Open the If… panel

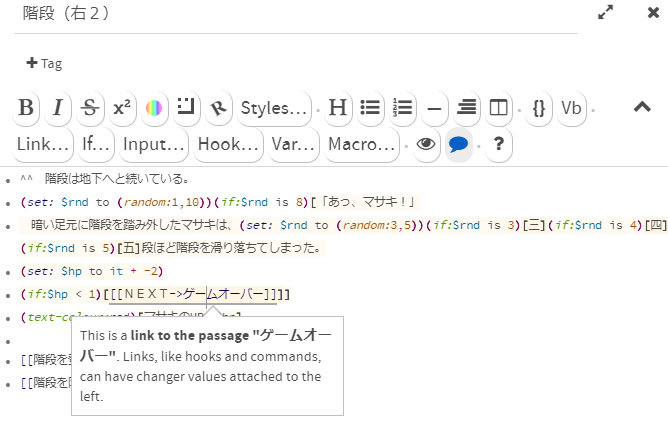[96, 144]
